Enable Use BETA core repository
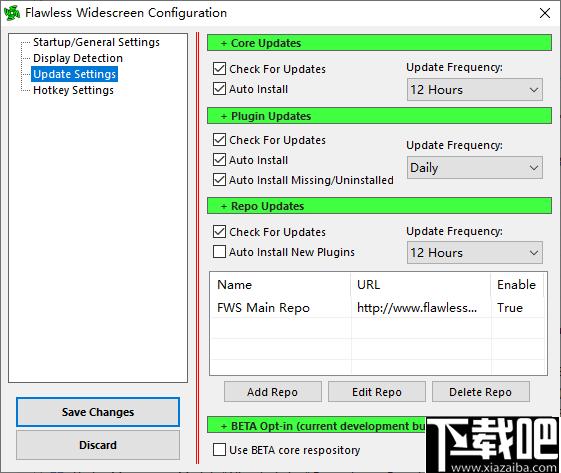The height and width of the screenshot is (473, 561). (x=219, y=449)
